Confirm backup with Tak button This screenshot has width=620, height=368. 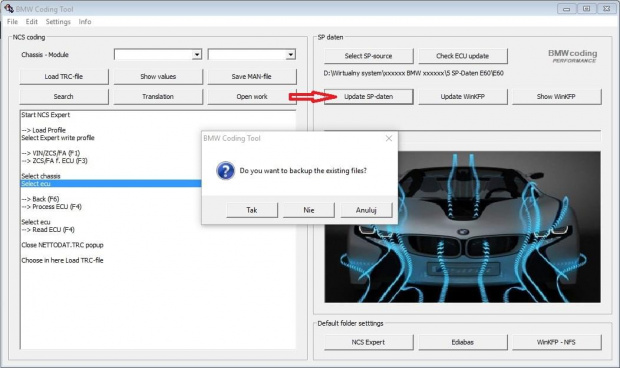pyautogui.click(x=252, y=210)
